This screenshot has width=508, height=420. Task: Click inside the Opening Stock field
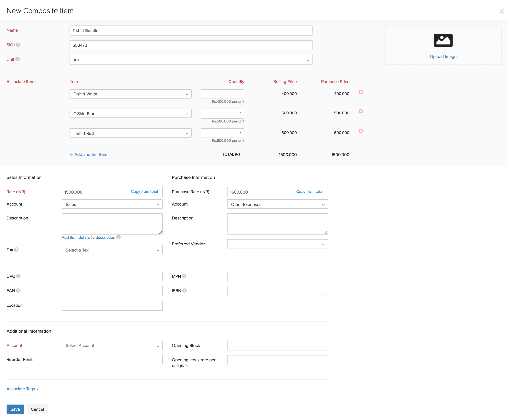277,345
